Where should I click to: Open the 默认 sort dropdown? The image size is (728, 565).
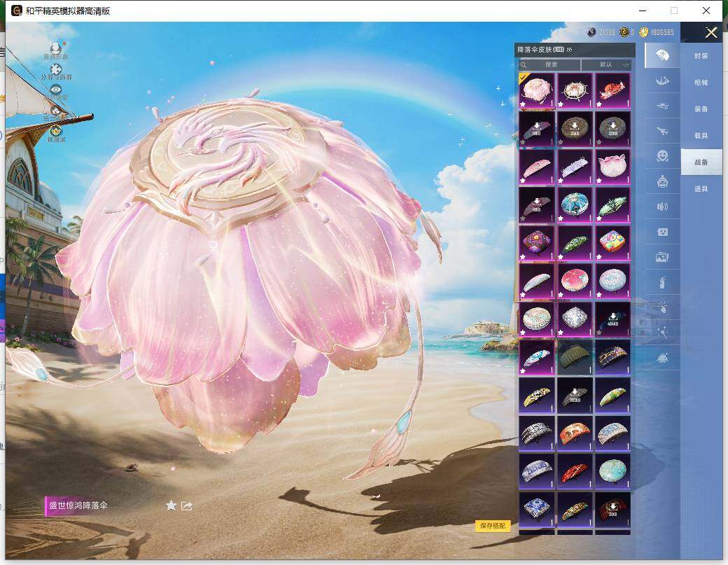(x=606, y=64)
